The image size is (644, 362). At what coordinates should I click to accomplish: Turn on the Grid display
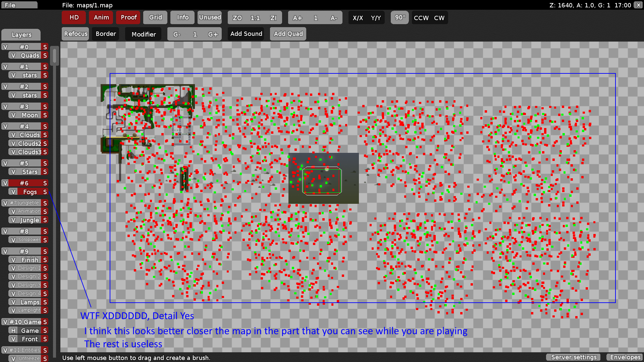point(155,17)
